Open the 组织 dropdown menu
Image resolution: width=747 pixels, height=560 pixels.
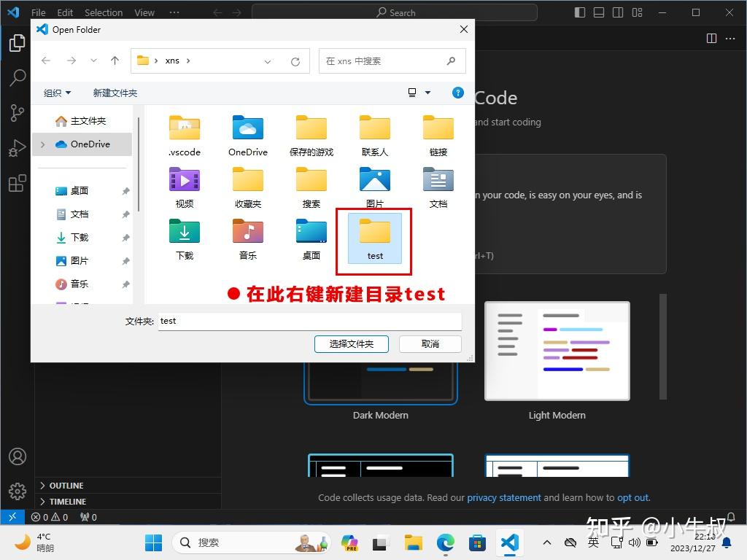point(57,93)
